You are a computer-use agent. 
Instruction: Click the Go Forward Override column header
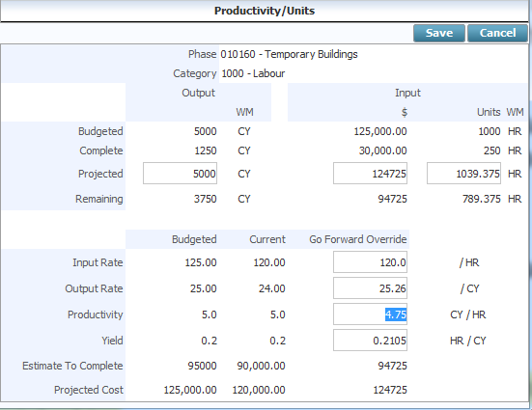coord(358,239)
